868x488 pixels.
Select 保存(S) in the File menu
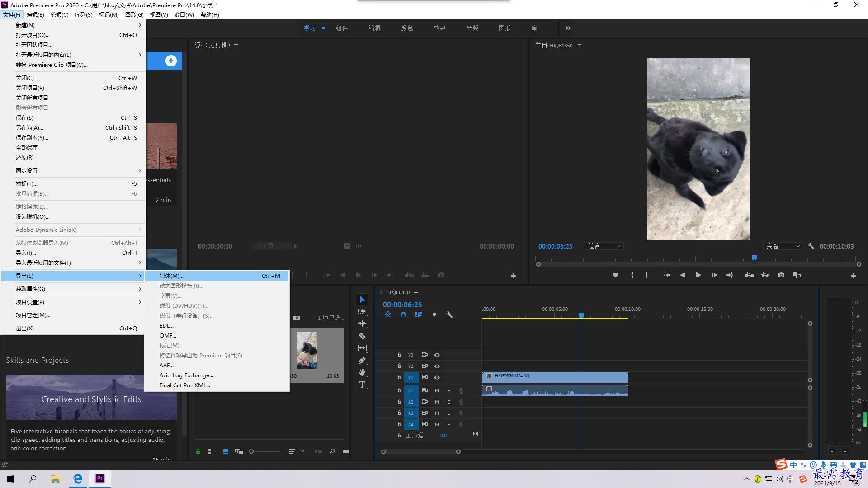click(x=73, y=117)
